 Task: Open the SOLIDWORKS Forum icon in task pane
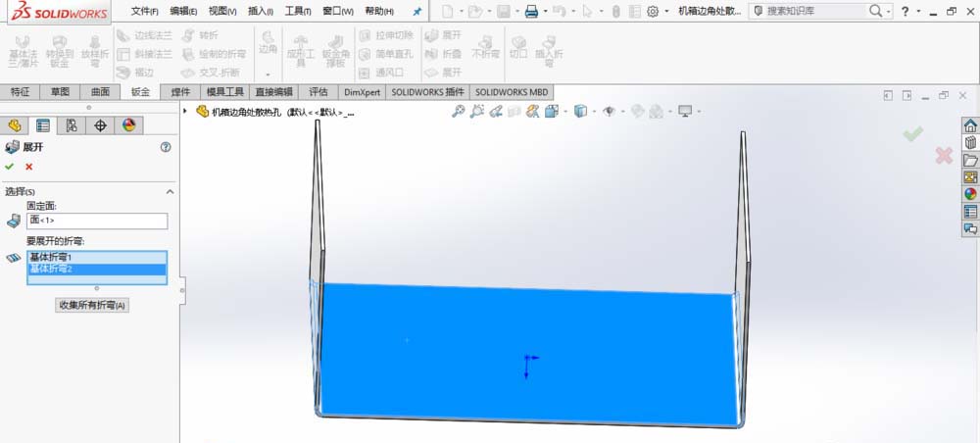pyautogui.click(x=970, y=228)
